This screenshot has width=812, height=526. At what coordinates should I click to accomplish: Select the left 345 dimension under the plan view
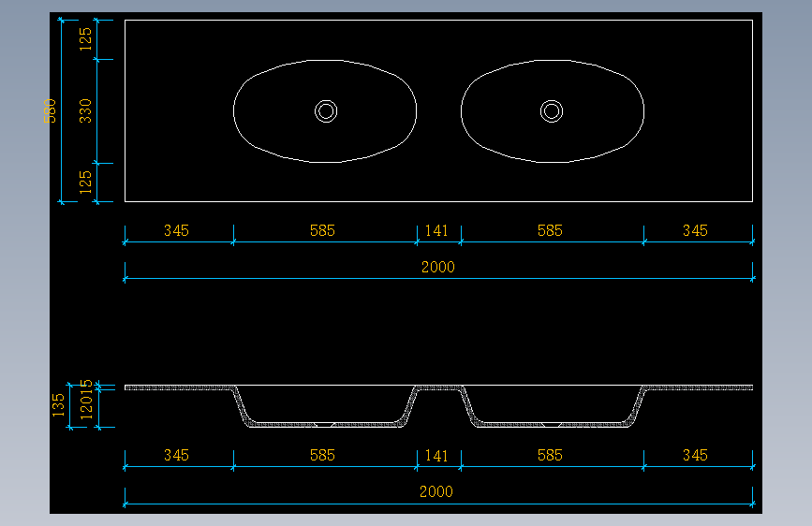point(177,230)
